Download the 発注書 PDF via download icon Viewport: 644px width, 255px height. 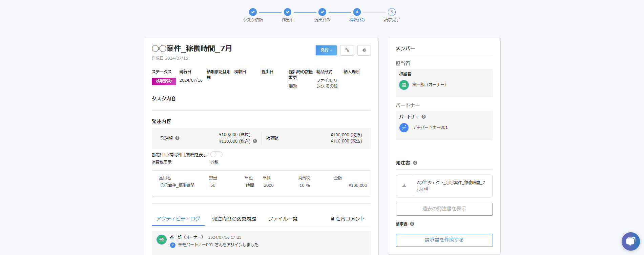pyautogui.click(x=404, y=186)
